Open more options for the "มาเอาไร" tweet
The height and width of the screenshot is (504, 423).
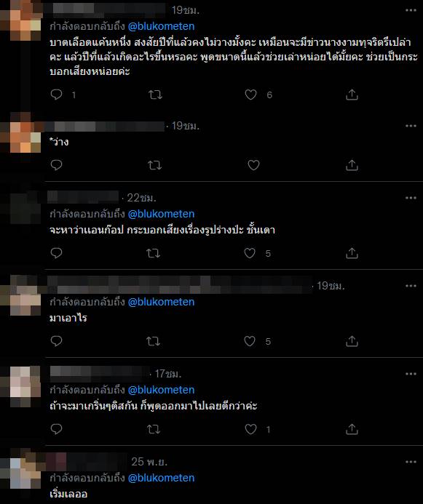click(x=411, y=286)
